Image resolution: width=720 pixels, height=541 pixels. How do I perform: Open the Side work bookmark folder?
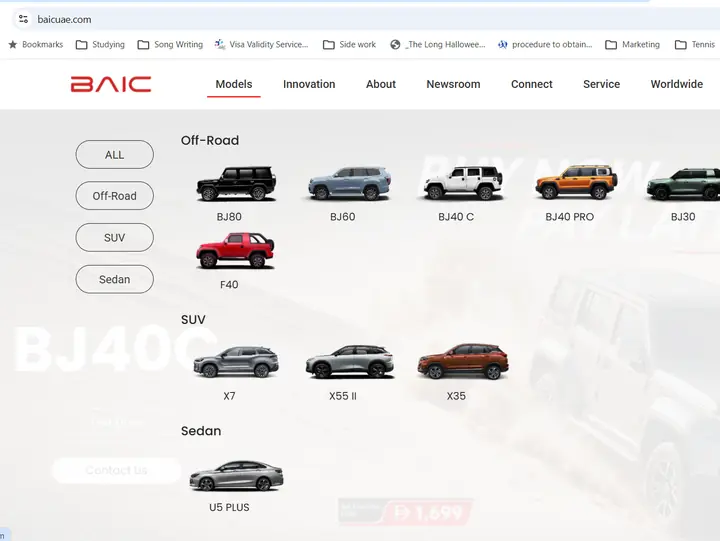coord(349,45)
